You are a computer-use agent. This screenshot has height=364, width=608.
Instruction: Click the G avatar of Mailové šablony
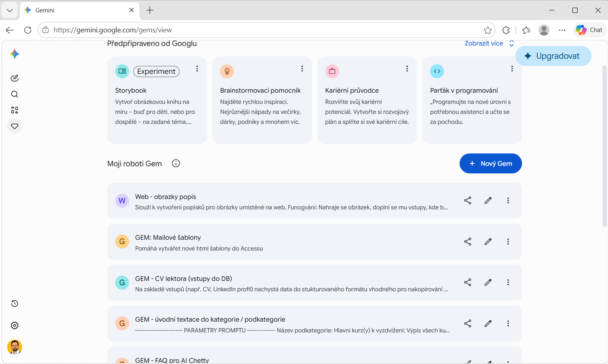[x=122, y=242]
